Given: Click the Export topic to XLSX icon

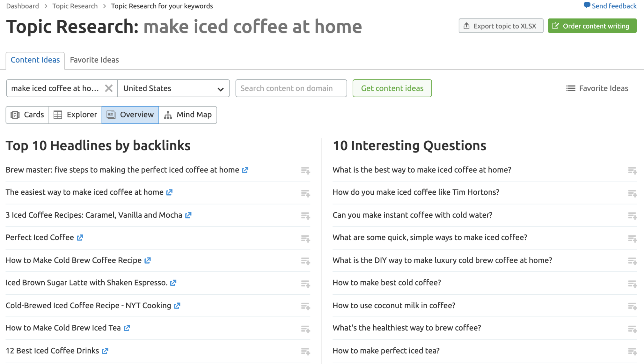Looking at the screenshot, I should tap(467, 26).
